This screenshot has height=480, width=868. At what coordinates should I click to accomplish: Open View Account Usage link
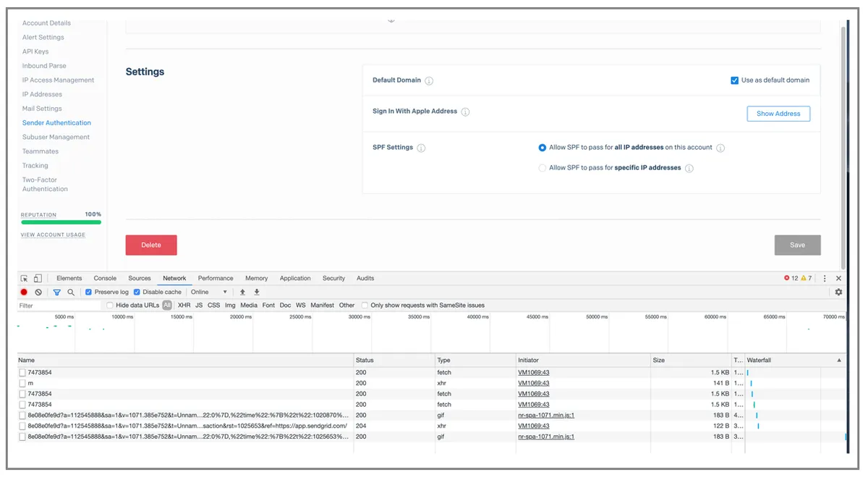point(53,235)
